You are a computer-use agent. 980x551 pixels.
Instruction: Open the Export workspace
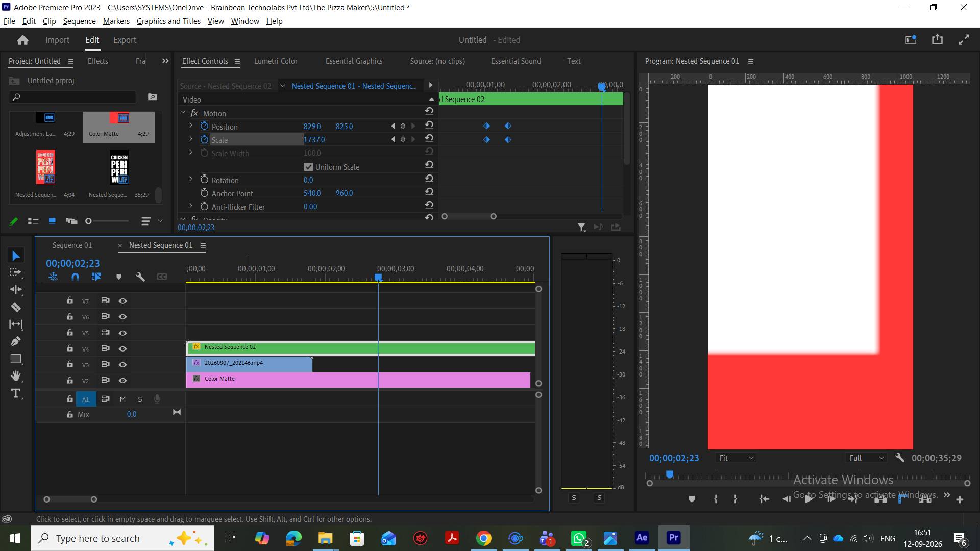pyautogui.click(x=125, y=40)
